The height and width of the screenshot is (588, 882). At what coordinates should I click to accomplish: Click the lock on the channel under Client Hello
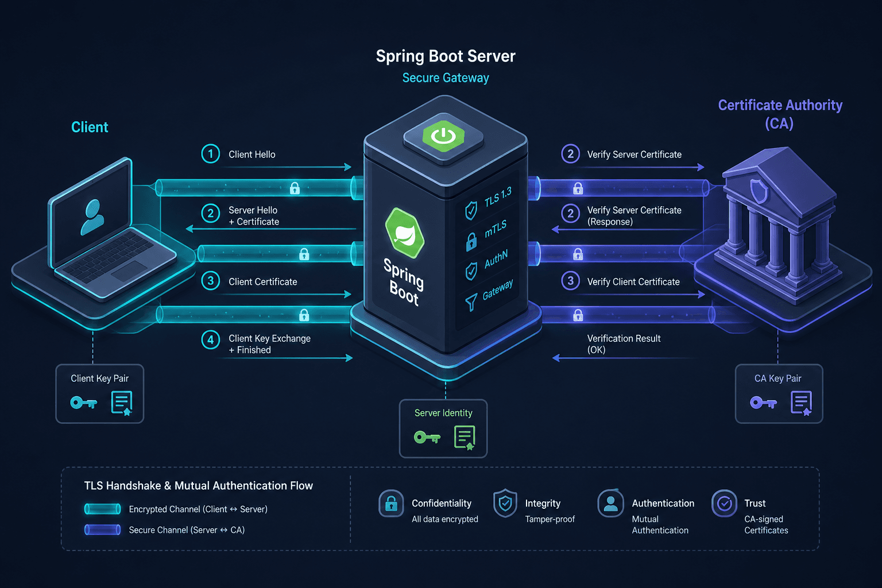(295, 187)
